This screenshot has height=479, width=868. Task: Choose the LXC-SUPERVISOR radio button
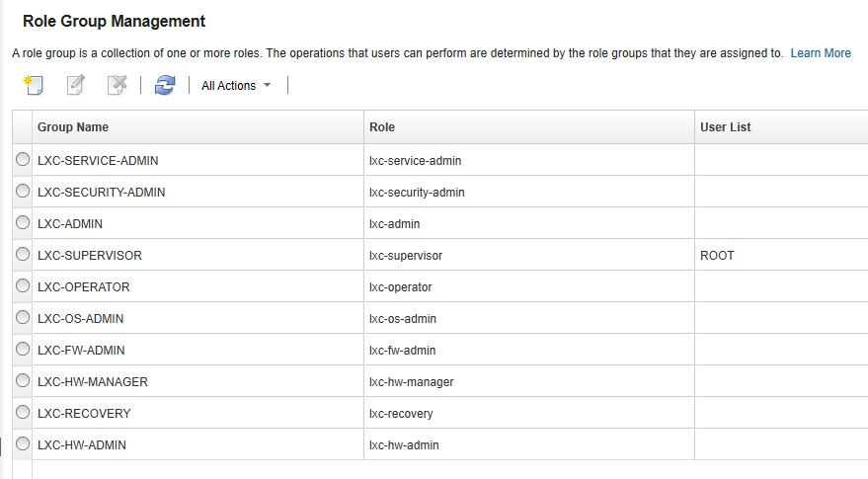pos(23,254)
